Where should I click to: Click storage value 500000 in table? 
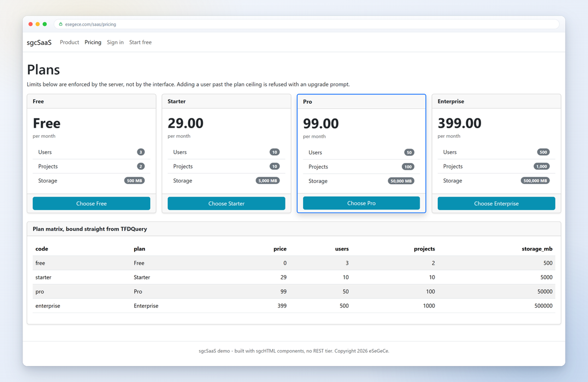click(544, 306)
